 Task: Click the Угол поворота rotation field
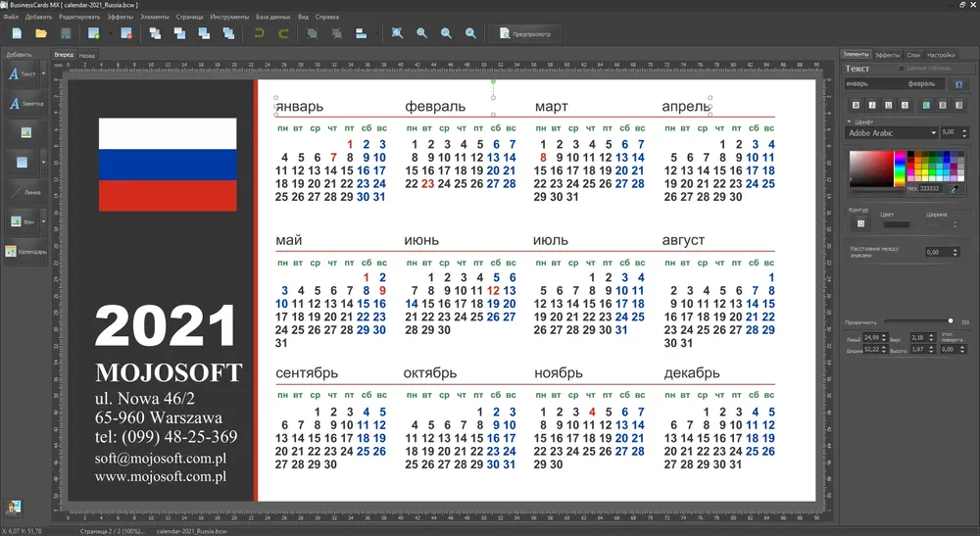click(x=952, y=349)
